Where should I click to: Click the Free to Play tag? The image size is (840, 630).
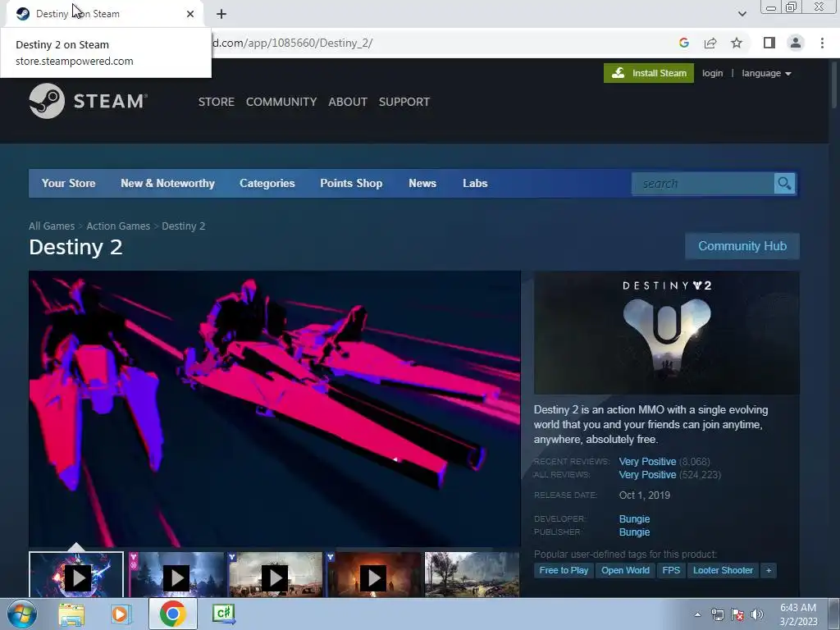coord(564,571)
